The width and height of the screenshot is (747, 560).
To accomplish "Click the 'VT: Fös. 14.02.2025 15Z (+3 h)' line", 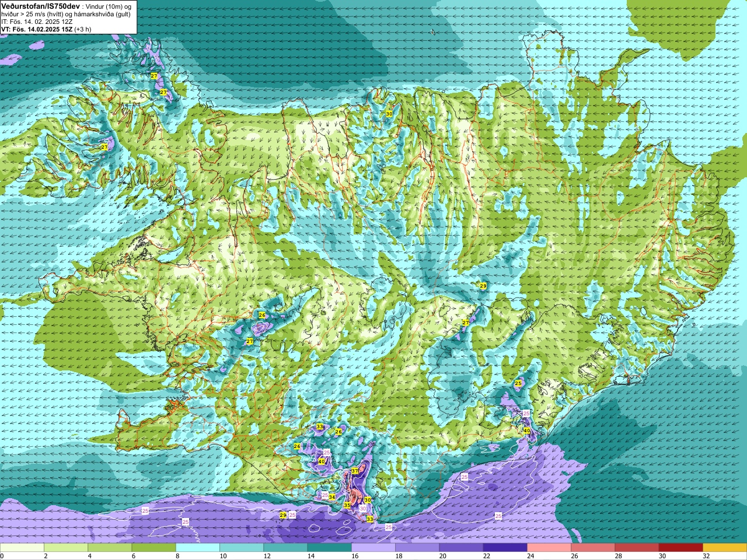I will (46, 29).
